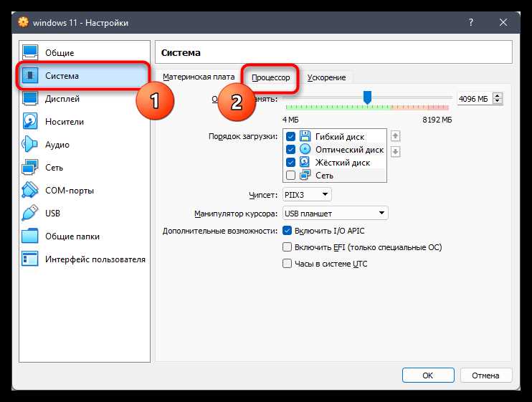Click the 4096 МБ memory input field

pos(475,99)
